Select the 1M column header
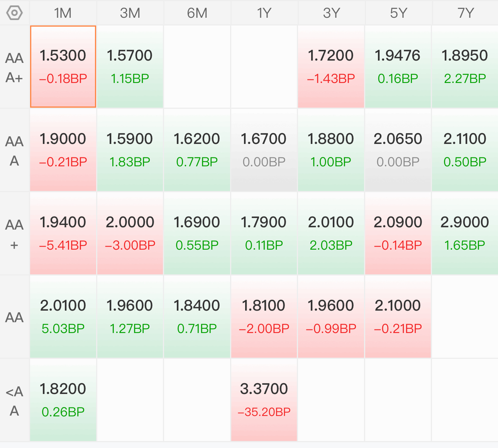The width and height of the screenshot is (498, 448). (x=63, y=13)
